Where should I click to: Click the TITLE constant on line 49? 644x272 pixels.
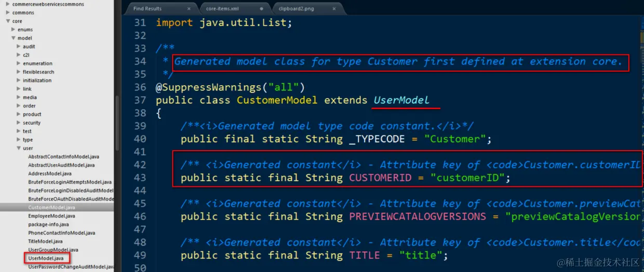tap(365, 255)
